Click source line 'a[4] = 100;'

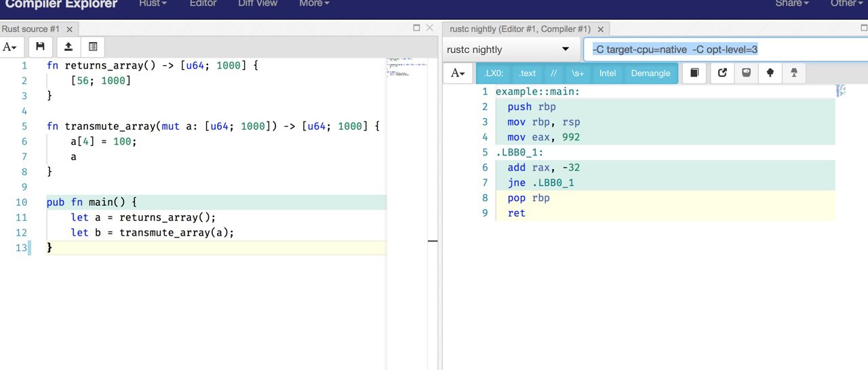point(104,141)
